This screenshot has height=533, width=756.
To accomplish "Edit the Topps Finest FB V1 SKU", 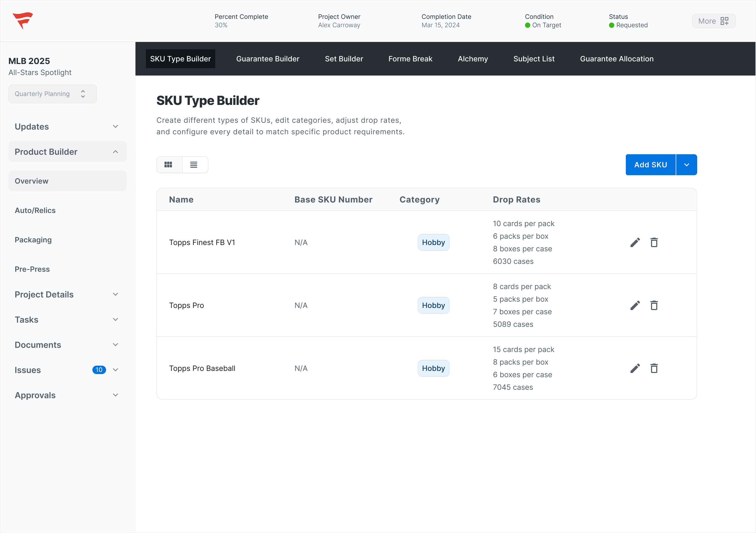I will coord(635,242).
